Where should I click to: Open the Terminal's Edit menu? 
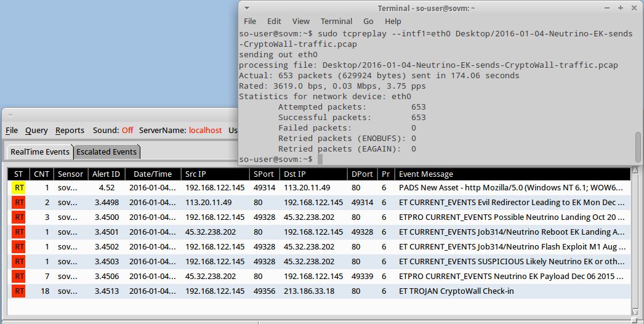[274, 22]
